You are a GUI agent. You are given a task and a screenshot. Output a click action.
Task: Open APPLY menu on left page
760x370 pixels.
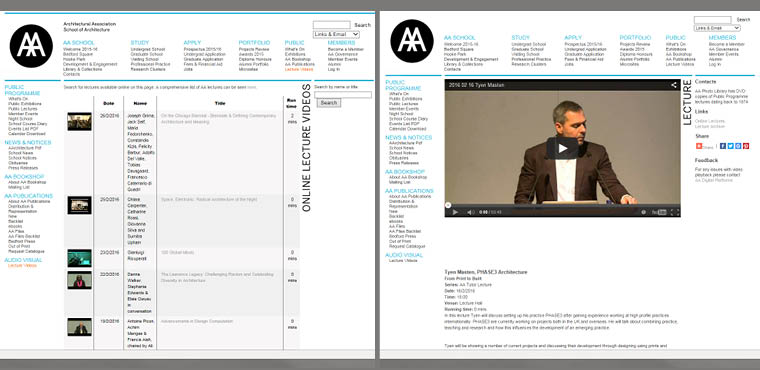tap(192, 43)
